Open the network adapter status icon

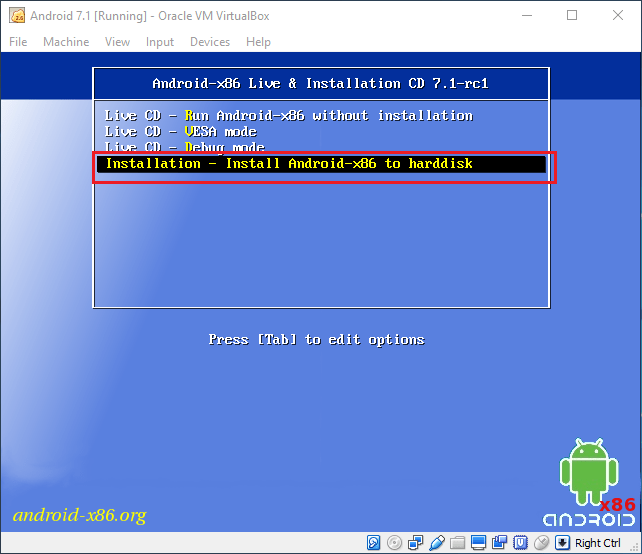tap(415, 543)
